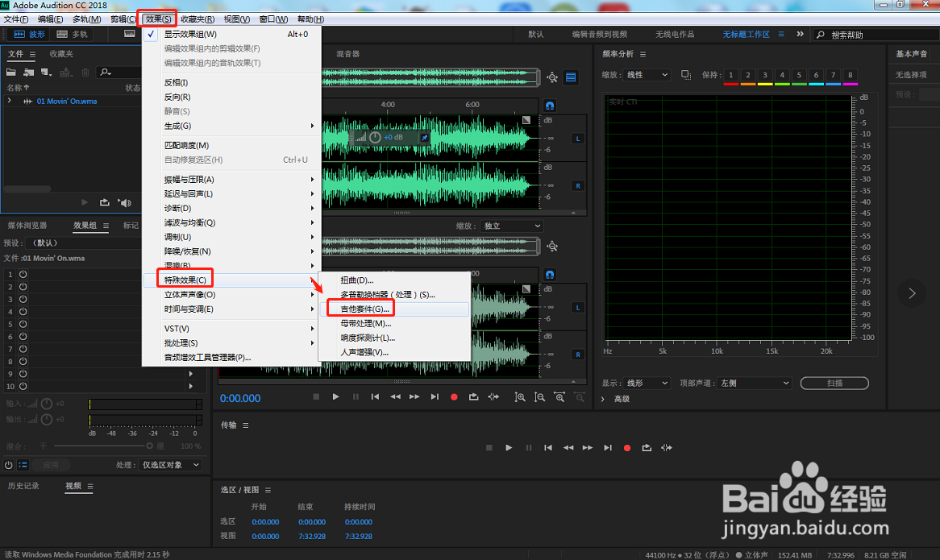The width and height of the screenshot is (940, 560).
Task: Toggle the effects rack main power button
Action: (8, 465)
